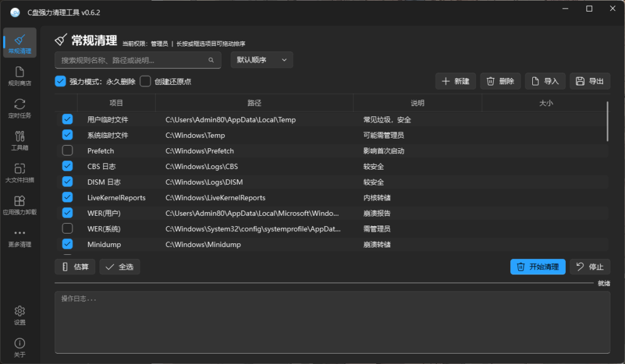
Task: Sort by the 大小 column header
Action: pos(546,103)
